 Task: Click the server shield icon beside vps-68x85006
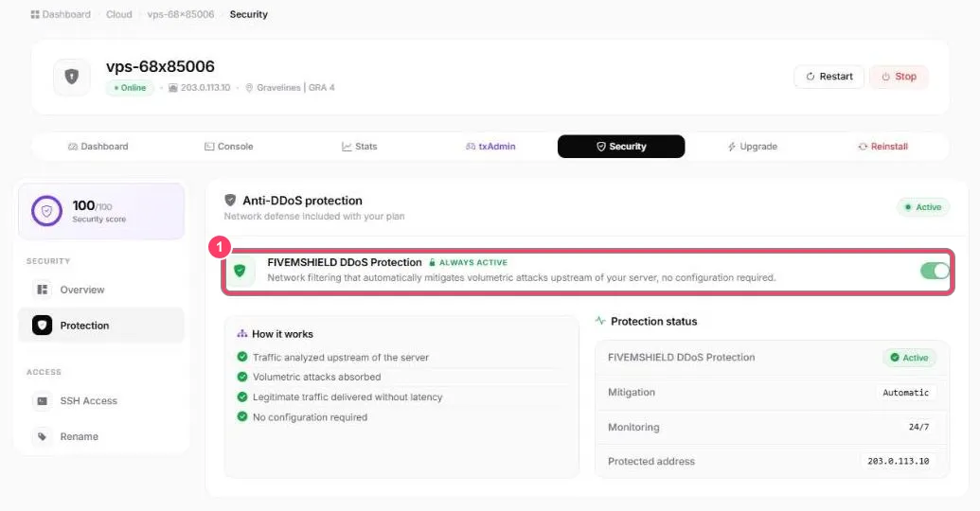pyautogui.click(x=72, y=77)
